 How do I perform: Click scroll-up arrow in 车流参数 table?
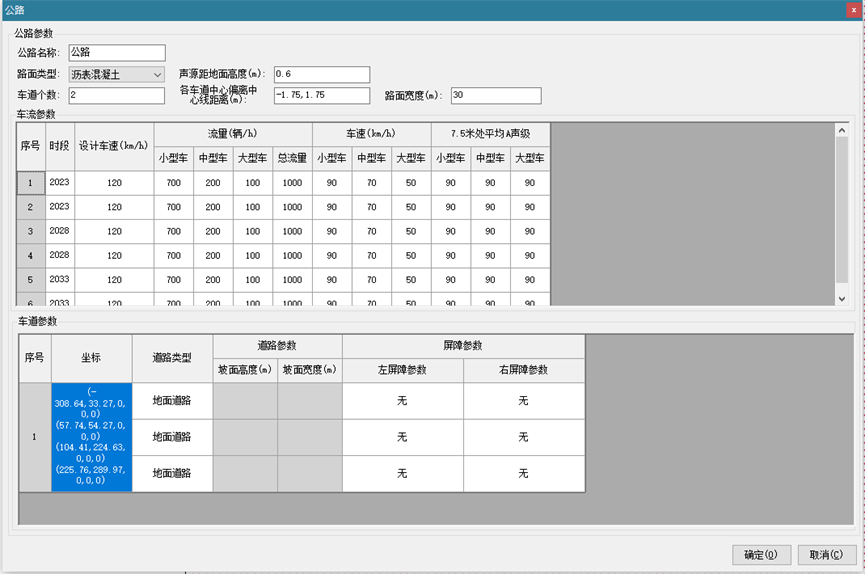tap(842, 130)
